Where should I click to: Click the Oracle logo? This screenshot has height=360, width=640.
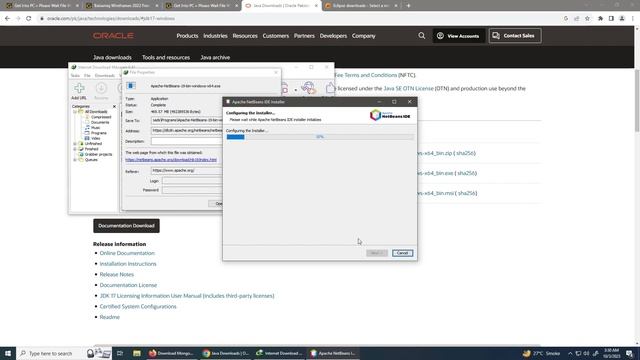click(113, 36)
